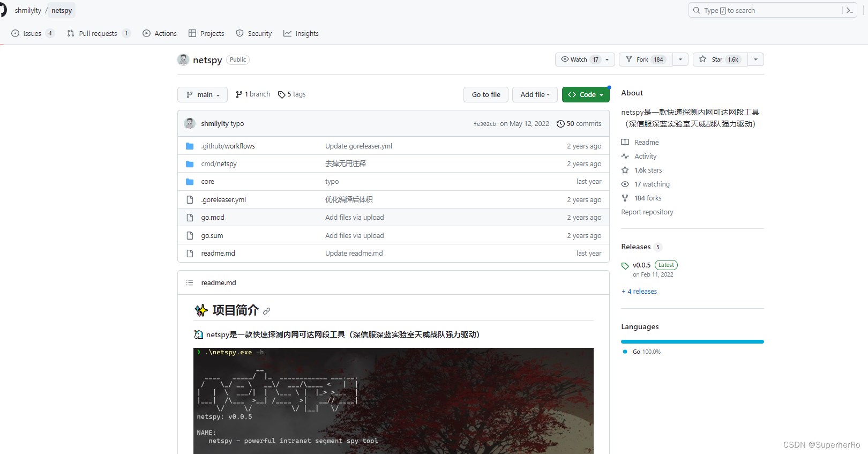Open the .goreleaser.yml file
This screenshot has width=868, height=454.
223,199
